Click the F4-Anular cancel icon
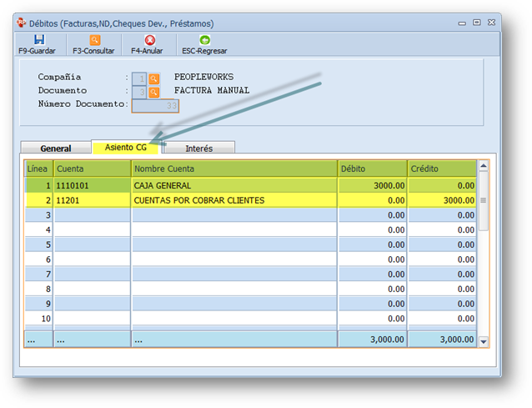The width and height of the screenshot is (532, 408). tap(149, 39)
